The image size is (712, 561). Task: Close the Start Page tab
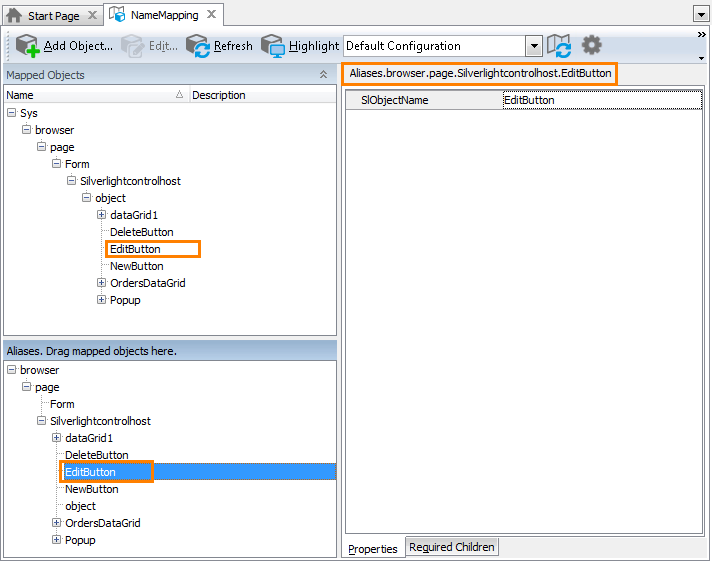(92, 16)
